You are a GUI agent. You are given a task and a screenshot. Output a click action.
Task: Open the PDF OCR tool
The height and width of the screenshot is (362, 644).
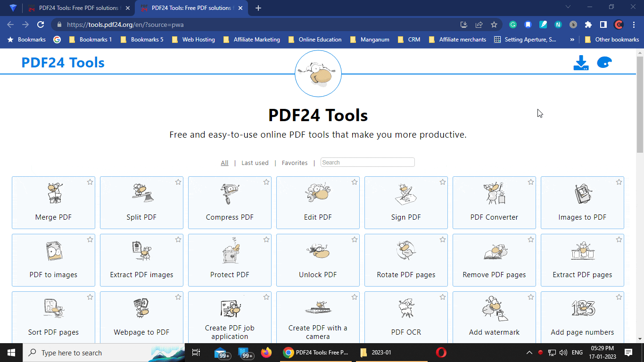[406, 317]
